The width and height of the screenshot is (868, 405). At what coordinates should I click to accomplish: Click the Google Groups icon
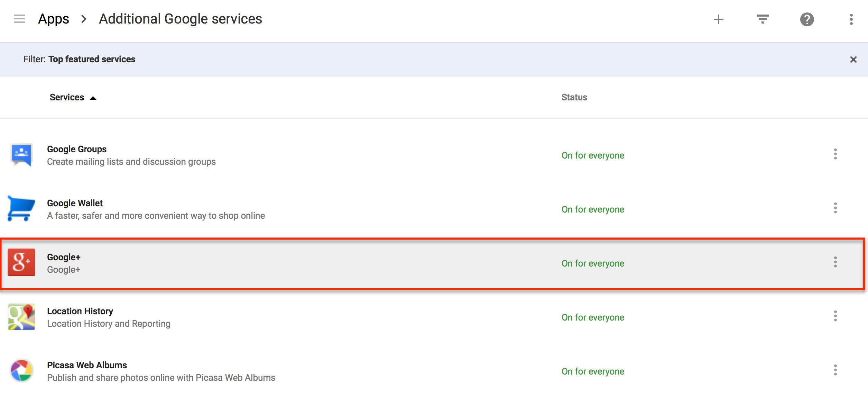(21, 155)
